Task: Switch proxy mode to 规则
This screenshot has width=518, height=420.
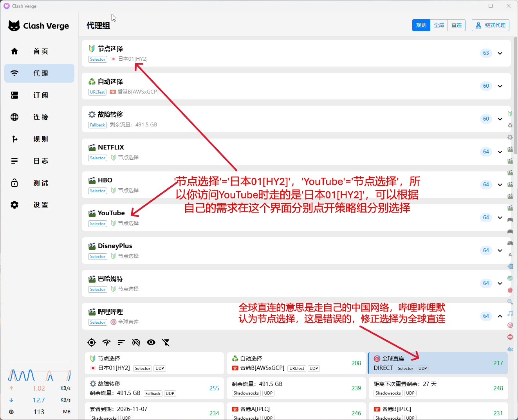Action: coord(421,25)
